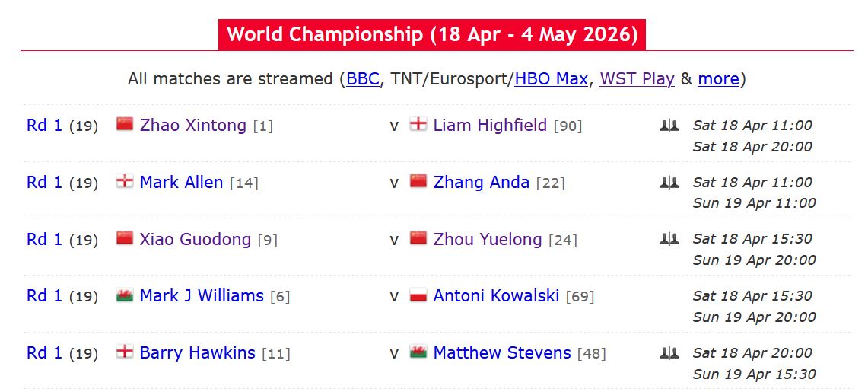Click the people icon in Barry Hawkins match row
This screenshot has height=392, width=868.
pyautogui.click(x=669, y=352)
